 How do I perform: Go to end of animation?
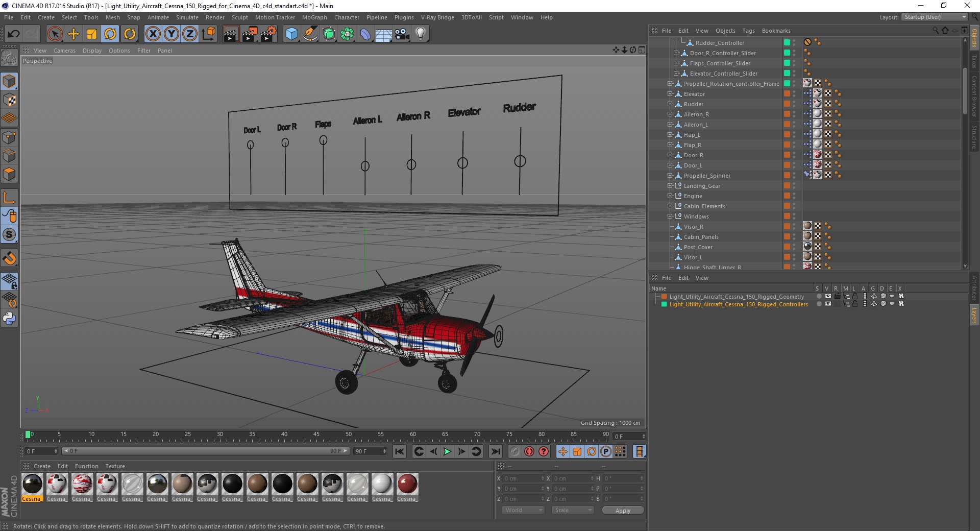[495, 451]
